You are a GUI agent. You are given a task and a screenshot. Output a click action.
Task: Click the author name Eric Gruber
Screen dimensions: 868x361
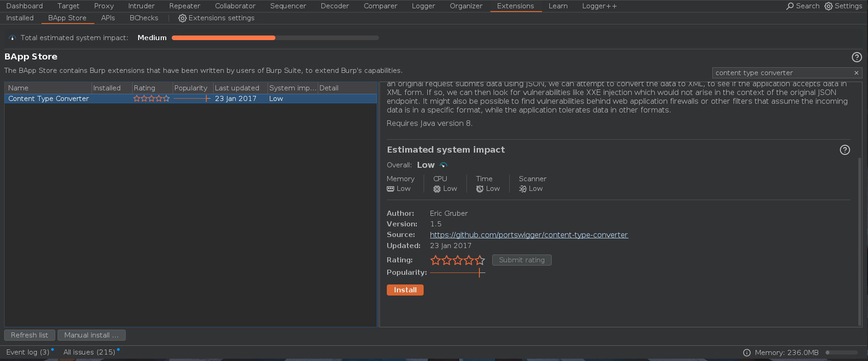449,213
